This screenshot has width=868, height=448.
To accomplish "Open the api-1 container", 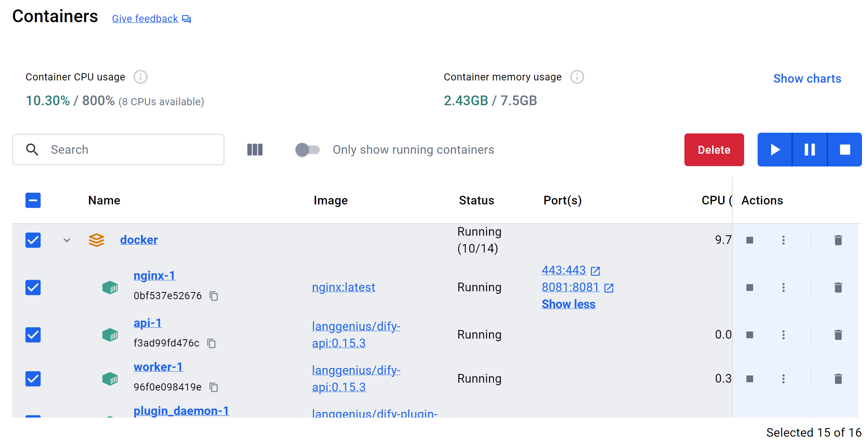I will coord(148,323).
